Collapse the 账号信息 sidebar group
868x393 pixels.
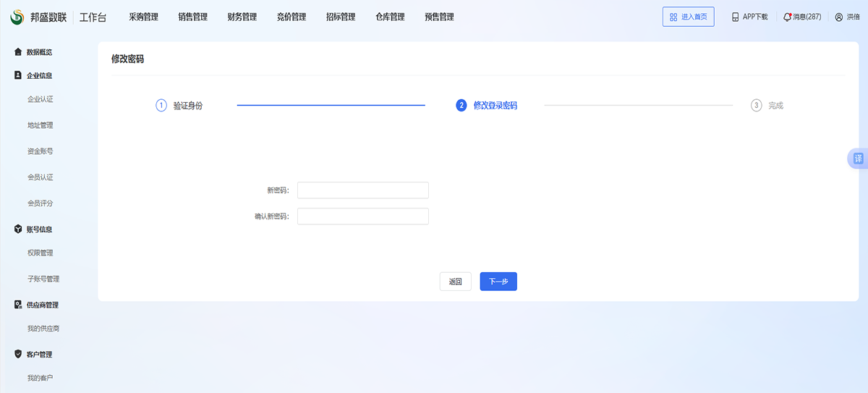pos(39,229)
